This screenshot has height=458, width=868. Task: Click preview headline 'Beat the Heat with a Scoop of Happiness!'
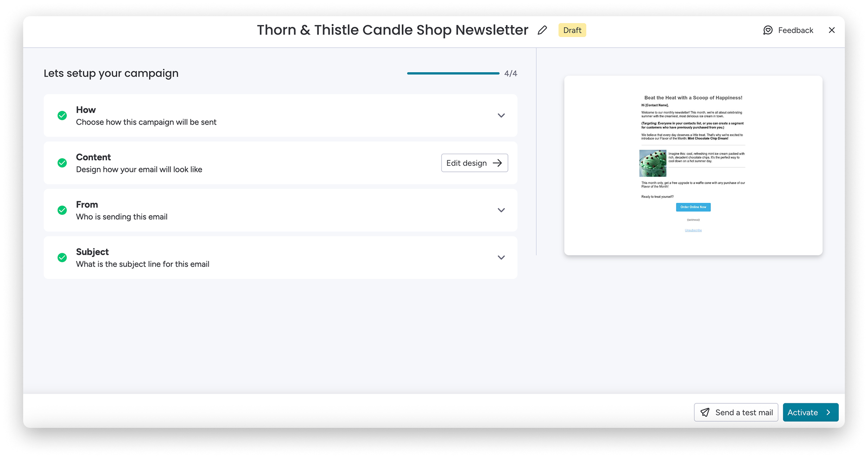693,98
